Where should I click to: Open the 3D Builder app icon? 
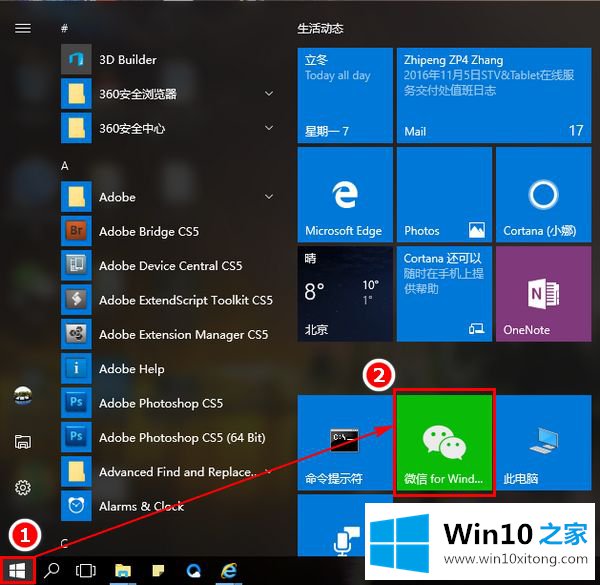click(x=76, y=59)
